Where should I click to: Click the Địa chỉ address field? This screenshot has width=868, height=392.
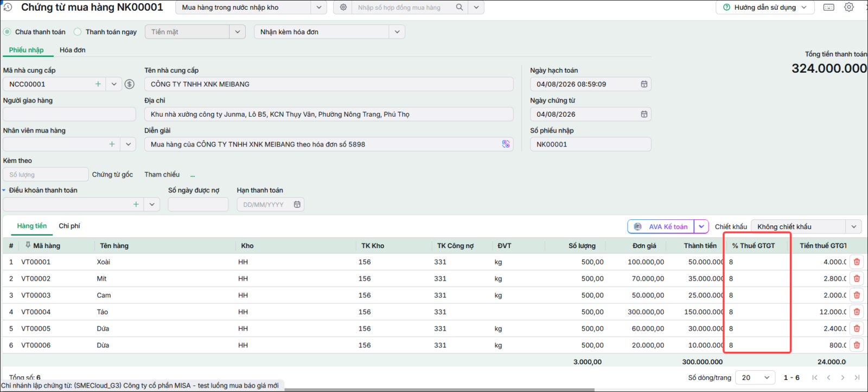point(329,114)
